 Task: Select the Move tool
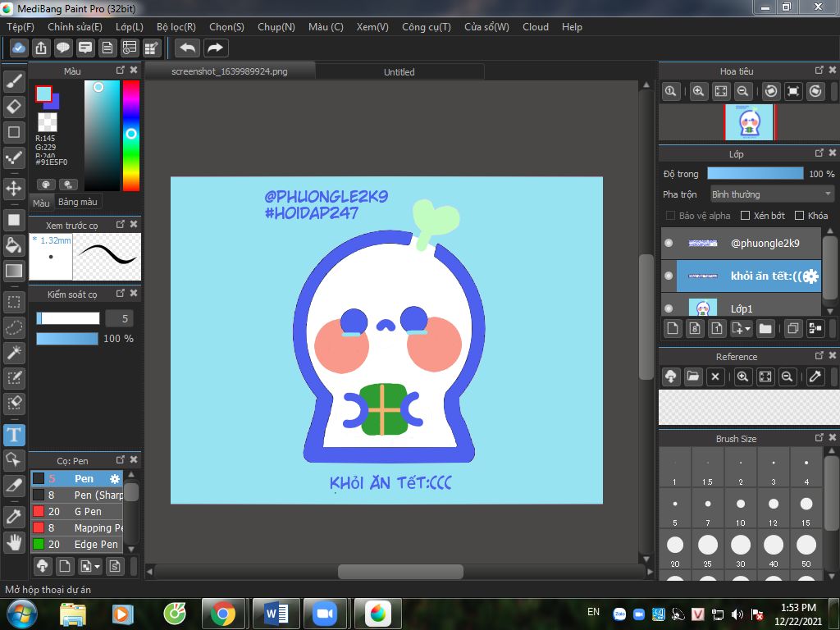click(x=15, y=188)
